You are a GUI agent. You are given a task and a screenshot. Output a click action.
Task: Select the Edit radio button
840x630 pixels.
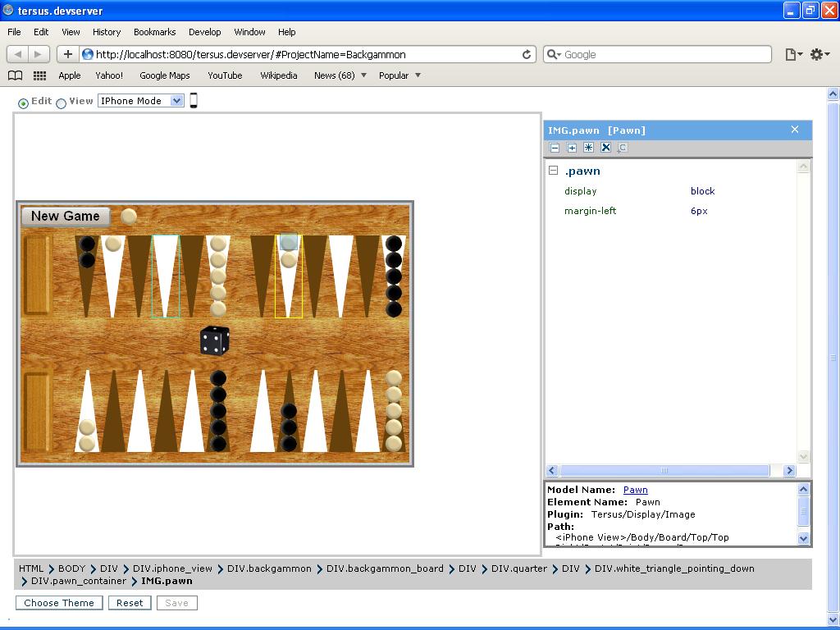coord(23,103)
